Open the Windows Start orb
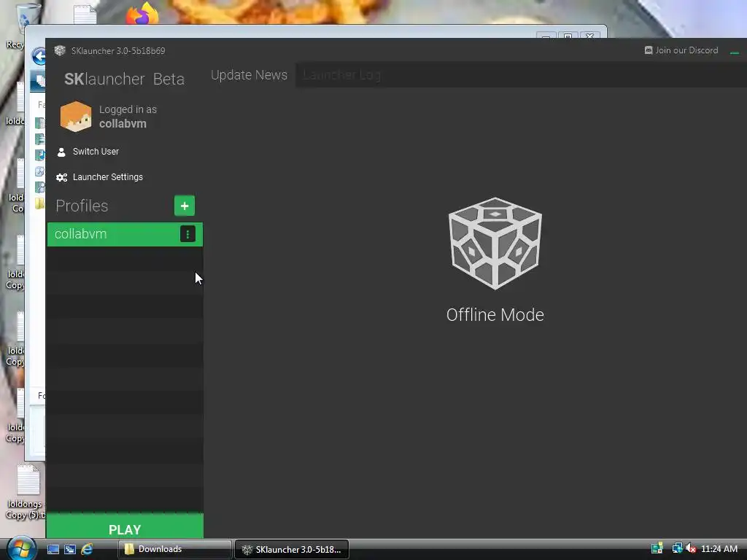Screen dimensions: 747x560 point(21,548)
